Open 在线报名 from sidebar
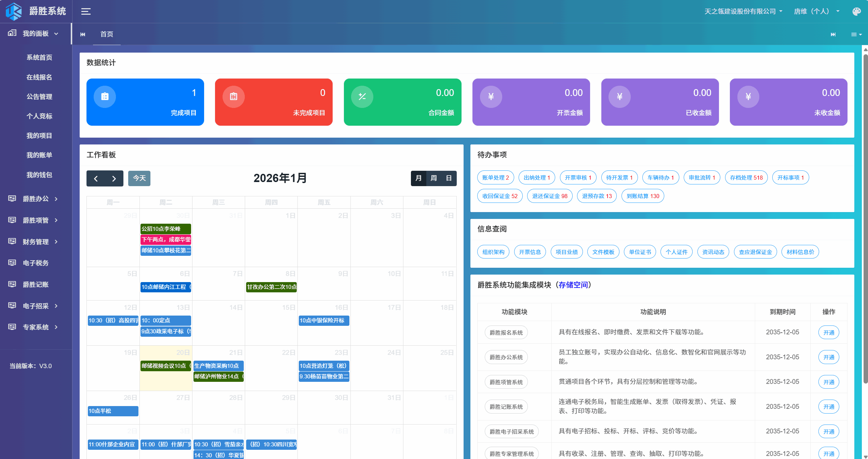The width and height of the screenshot is (868, 459). click(x=39, y=77)
